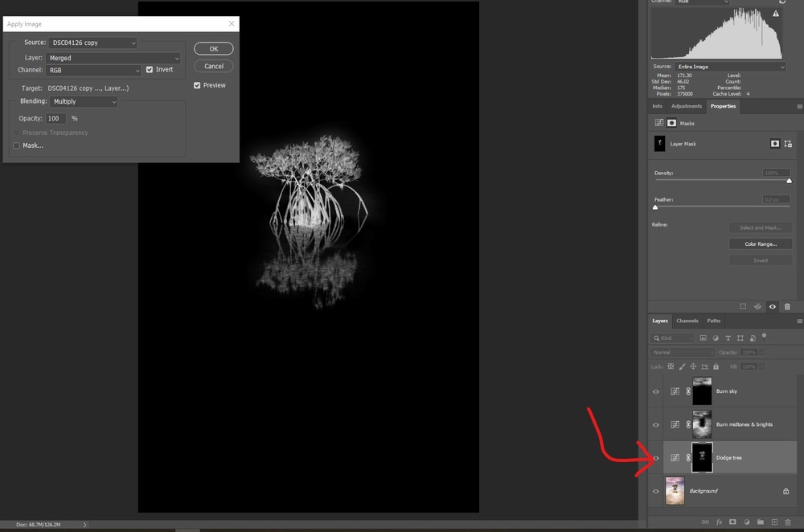Open histogram Source dropdown Entire Image
The height and width of the screenshot is (532, 804).
click(730, 67)
